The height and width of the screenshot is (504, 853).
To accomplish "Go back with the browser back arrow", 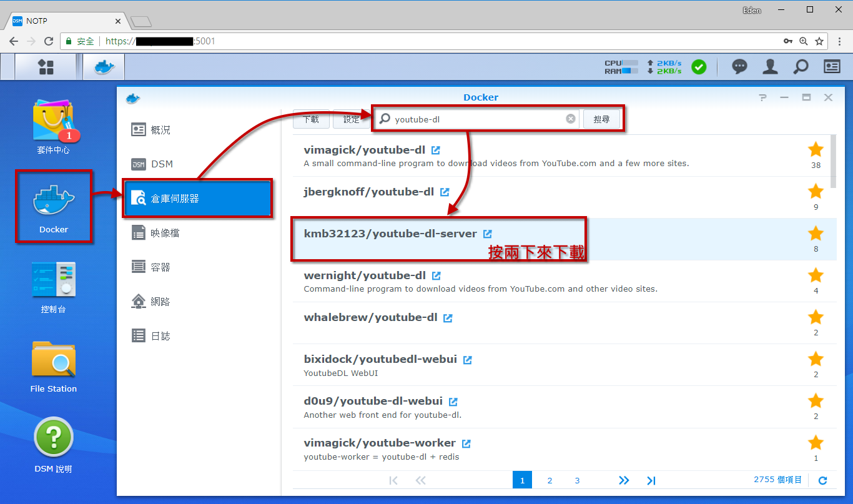I will click(x=13, y=41).
